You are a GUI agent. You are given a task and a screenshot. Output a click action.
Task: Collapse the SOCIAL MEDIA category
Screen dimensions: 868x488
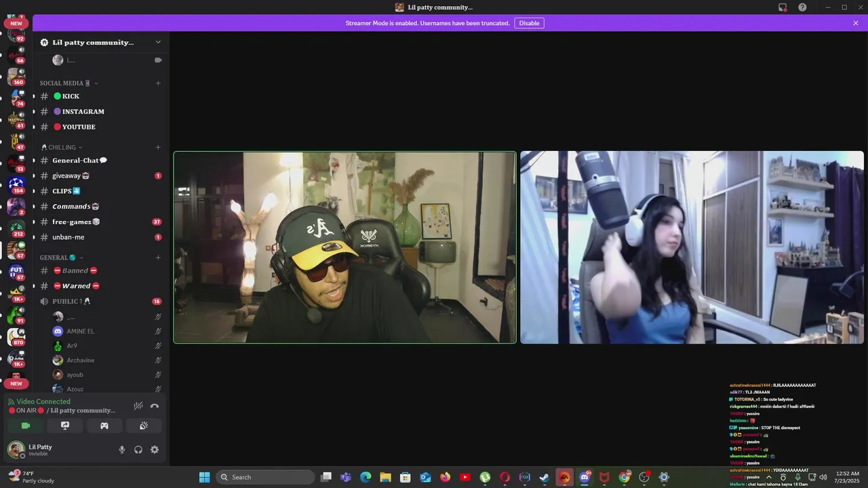tap(68, 83)
